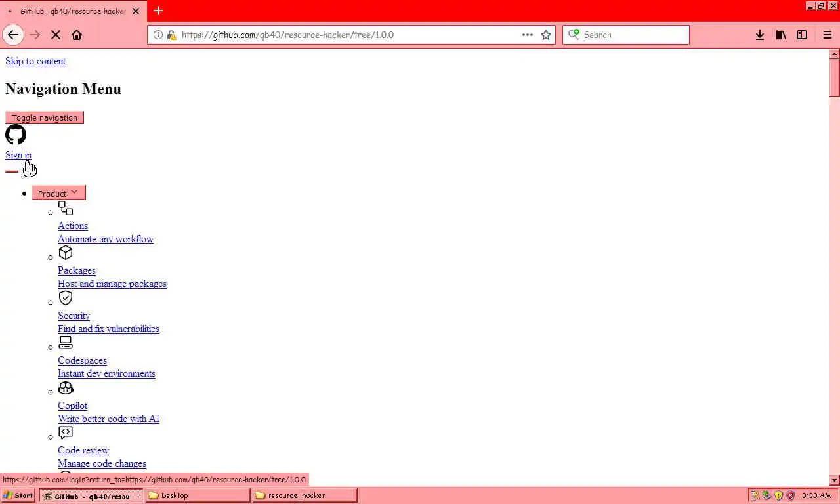Switch to the Desktop taskbar window
The image size is (840, 504).
coord(198,495)
